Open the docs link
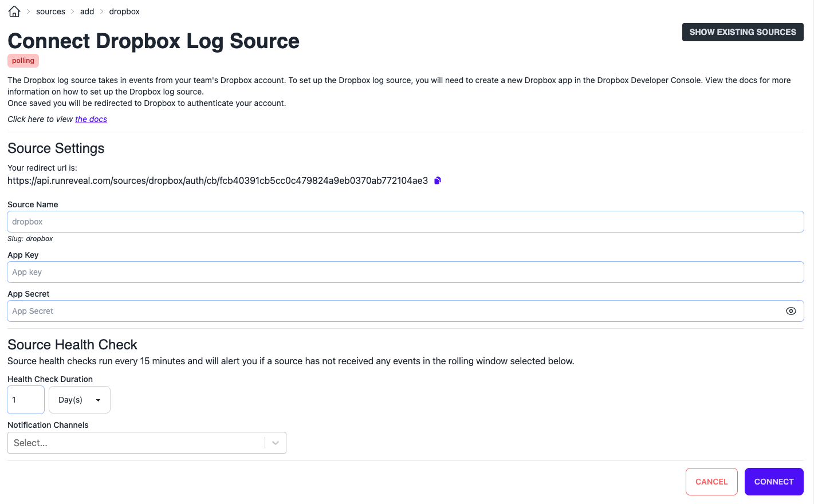Image resolution: width=814 pixels, height=504 pixels. [91, 119]
